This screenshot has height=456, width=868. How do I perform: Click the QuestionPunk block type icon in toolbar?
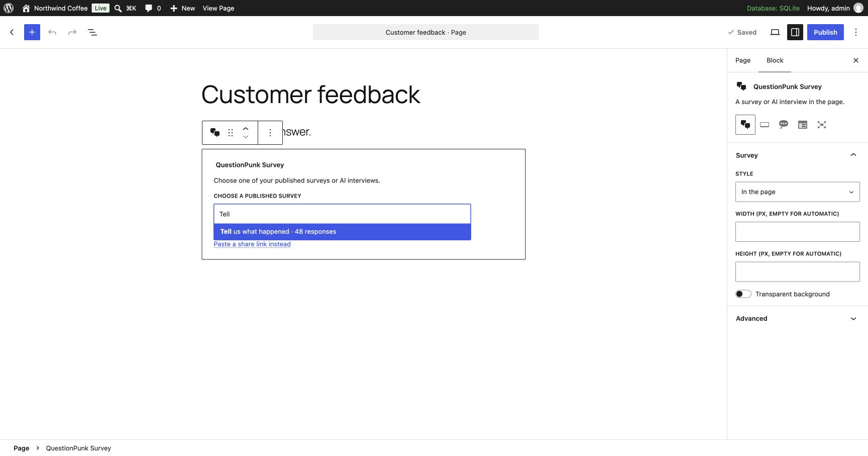(x=215, y=133)
